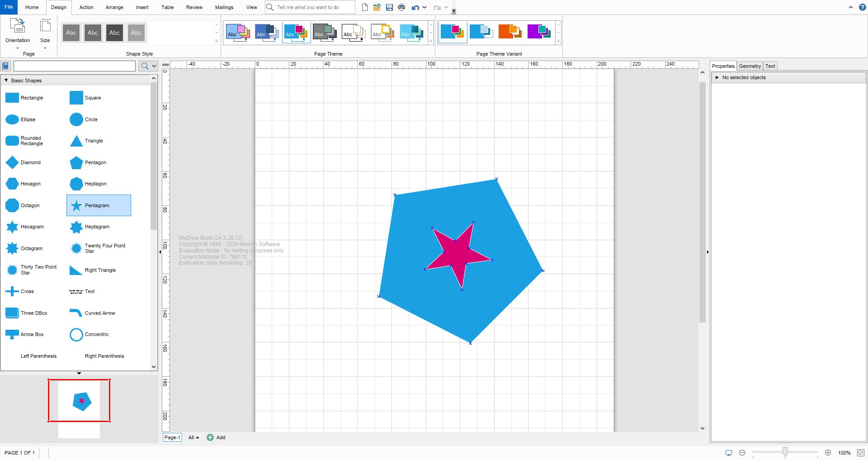Collapse the ribbon with the caret
This screenshot has height=460, width=868.
[850, 7]
